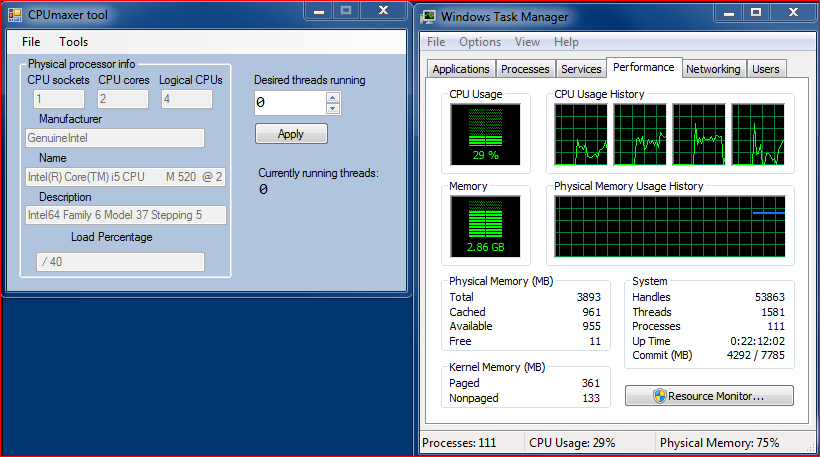This screenshot has height=457, width=820.
Task: Click the Logical CPUs field
Action: (187, 99)
